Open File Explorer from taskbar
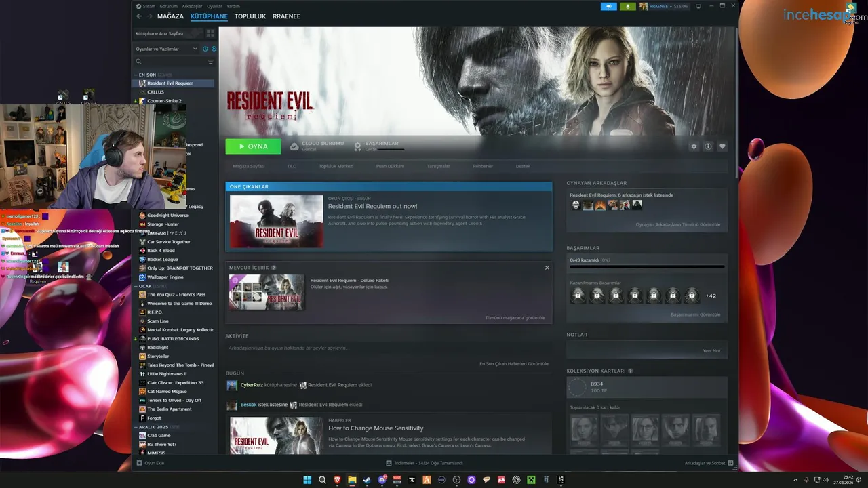This screenshot has height=488, width=868. tap(353, 480)
